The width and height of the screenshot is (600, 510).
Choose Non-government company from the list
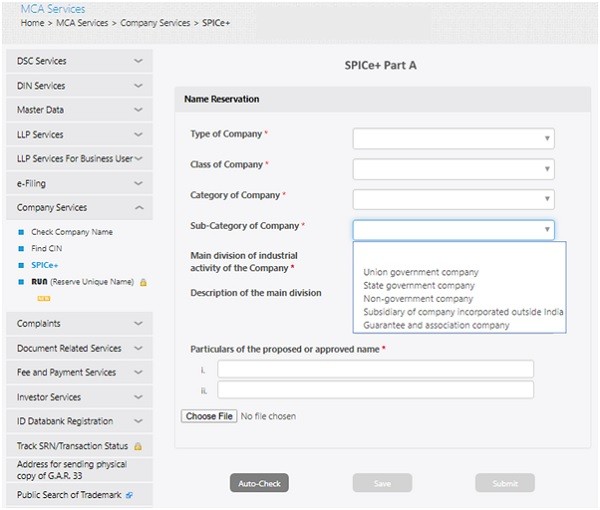[418, 298]
